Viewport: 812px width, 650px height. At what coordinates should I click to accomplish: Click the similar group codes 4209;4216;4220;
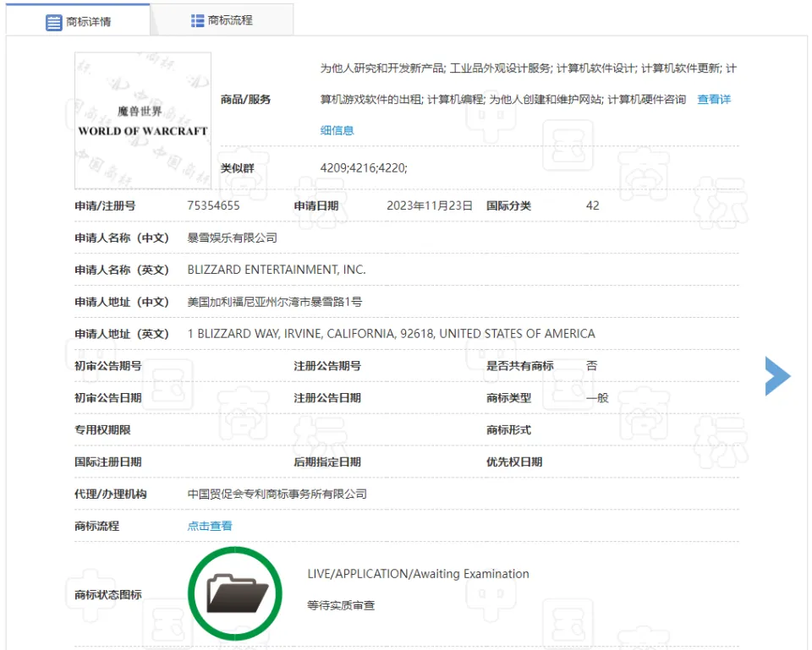[x=364, y=168]
